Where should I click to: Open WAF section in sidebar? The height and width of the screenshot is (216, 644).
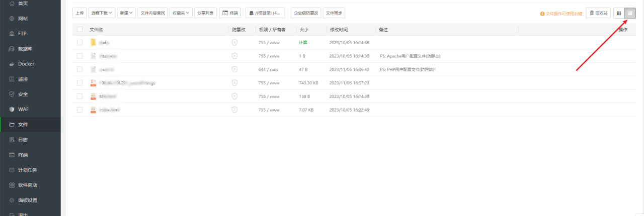[x=30, y=109]
